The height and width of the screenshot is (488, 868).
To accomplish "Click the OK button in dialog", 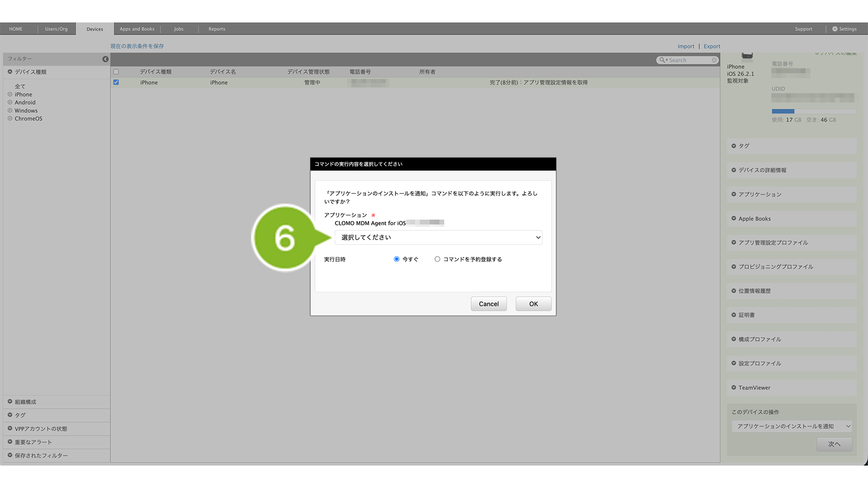I will click(533, 304).
